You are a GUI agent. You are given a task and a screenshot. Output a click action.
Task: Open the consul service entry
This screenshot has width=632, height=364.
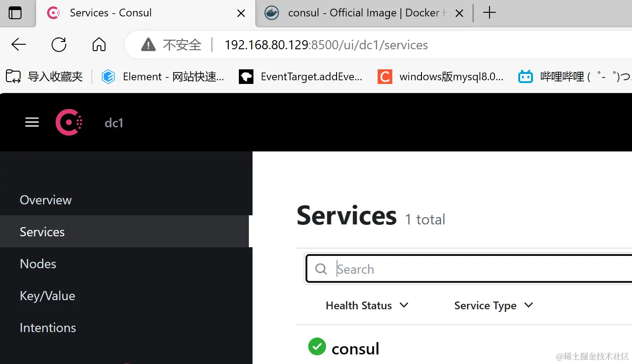(x=355, y=349)
